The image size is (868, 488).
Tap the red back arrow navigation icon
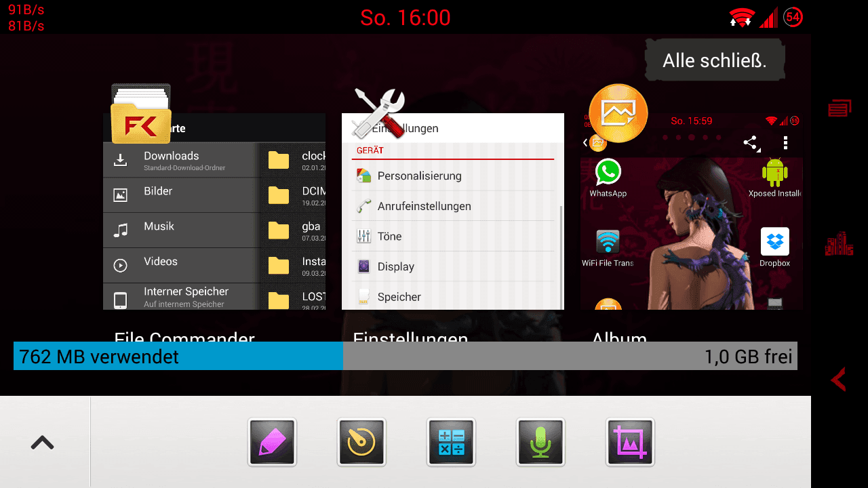click(x=839, y=380)
